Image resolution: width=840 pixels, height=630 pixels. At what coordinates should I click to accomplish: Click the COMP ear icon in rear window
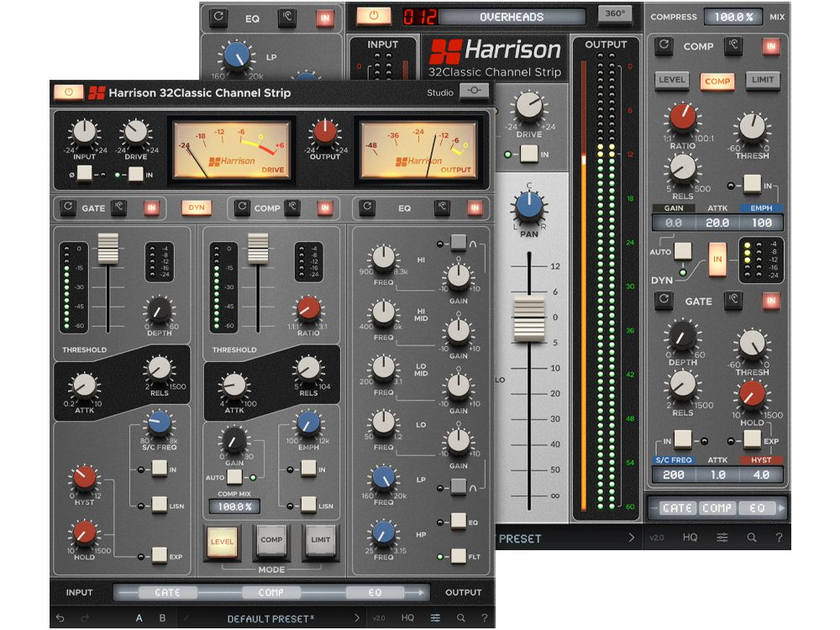[x=733, y=45]
